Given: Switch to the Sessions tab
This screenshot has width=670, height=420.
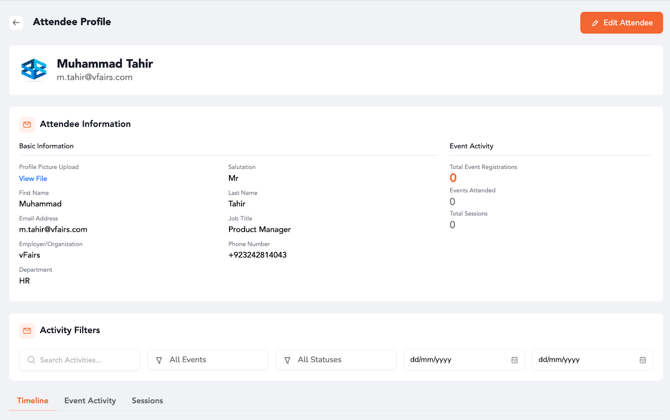Looking at the screenshot, I should click(147, 401).
